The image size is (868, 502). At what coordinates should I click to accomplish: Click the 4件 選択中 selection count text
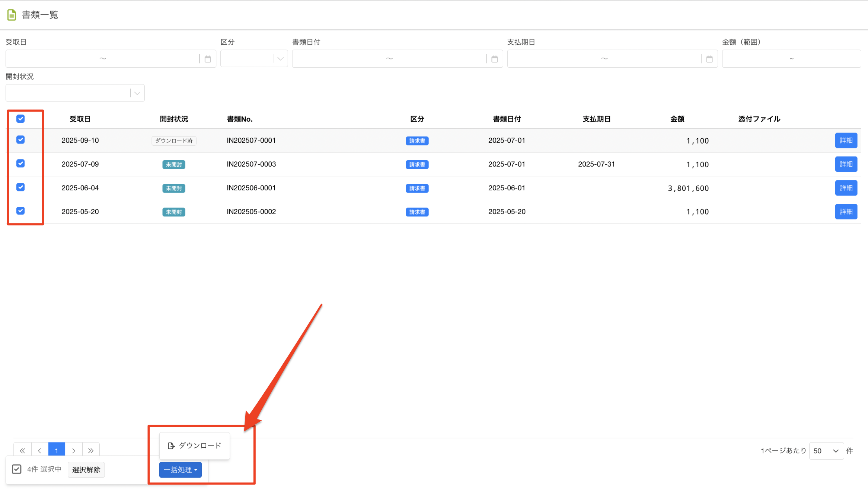[44, 469]
